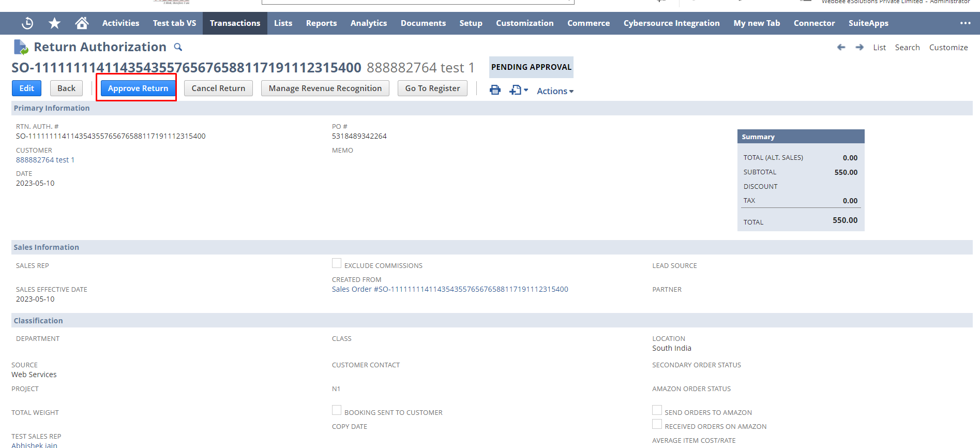Go to the Home icon
Viewport: 980px width, 448px height.
point(82,23)
